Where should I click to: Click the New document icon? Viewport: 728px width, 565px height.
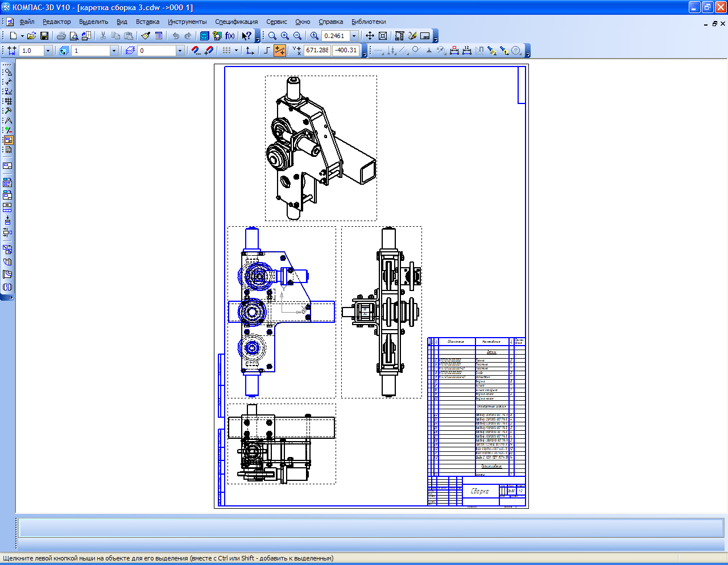pyautogui.click(x=13, y=36)
